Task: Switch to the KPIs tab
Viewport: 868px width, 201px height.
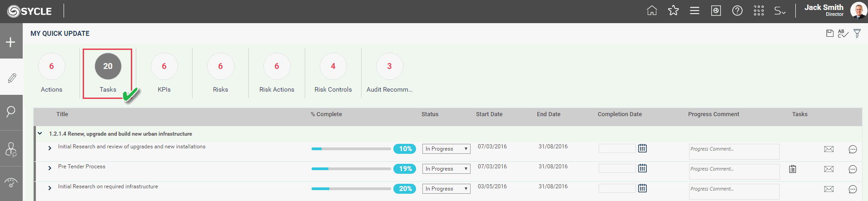Action: (x=164, y=73)
